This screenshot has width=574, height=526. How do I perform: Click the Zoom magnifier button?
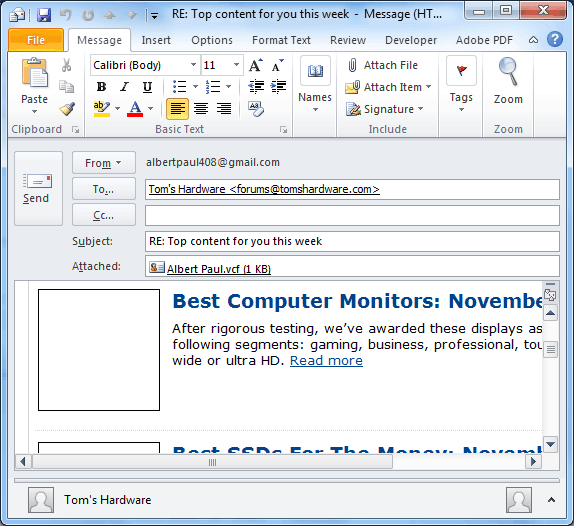pos(508,81)
